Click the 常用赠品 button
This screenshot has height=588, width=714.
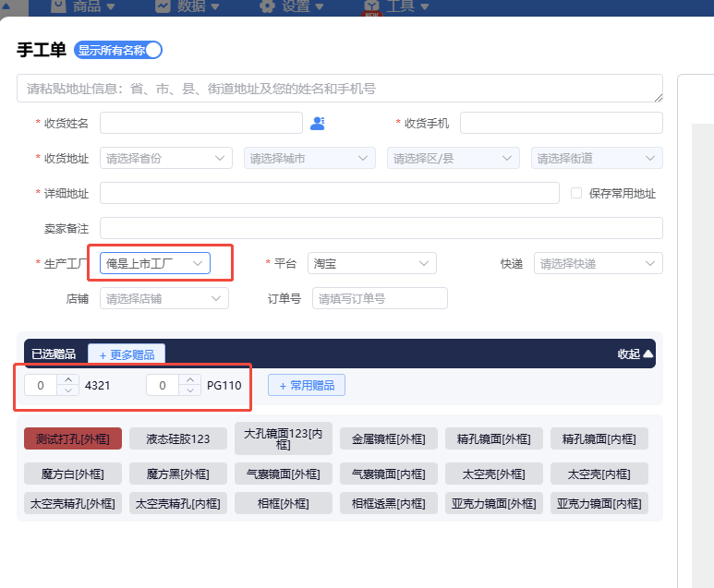click(x=307, y=385)
